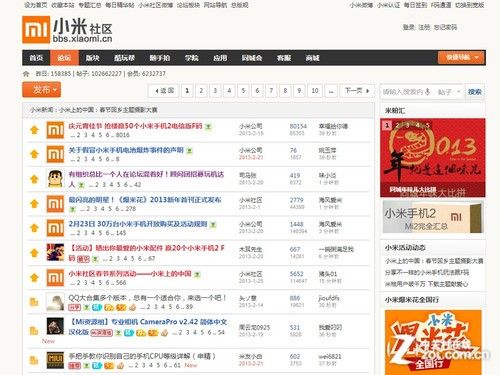Screen dimensions: 500x375
Task: Click the thumbs-up icon on the QQ大合集 thread
Action: [x=132, y=307]
